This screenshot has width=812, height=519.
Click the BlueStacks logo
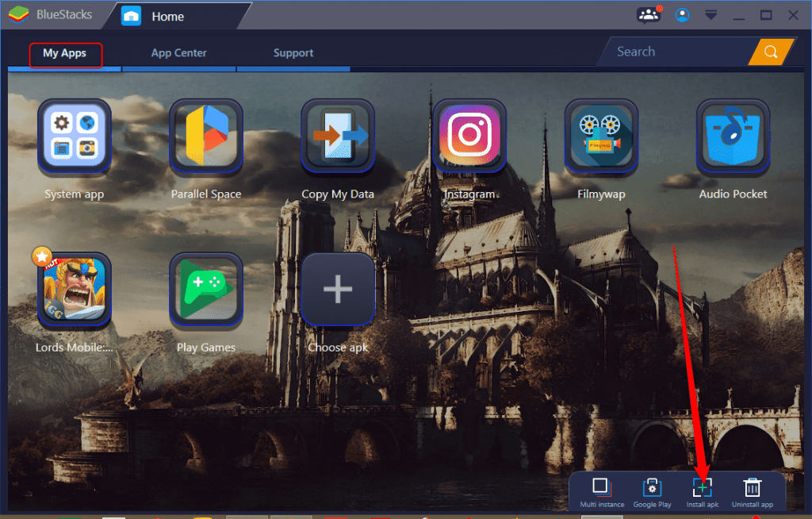point(19,14)
